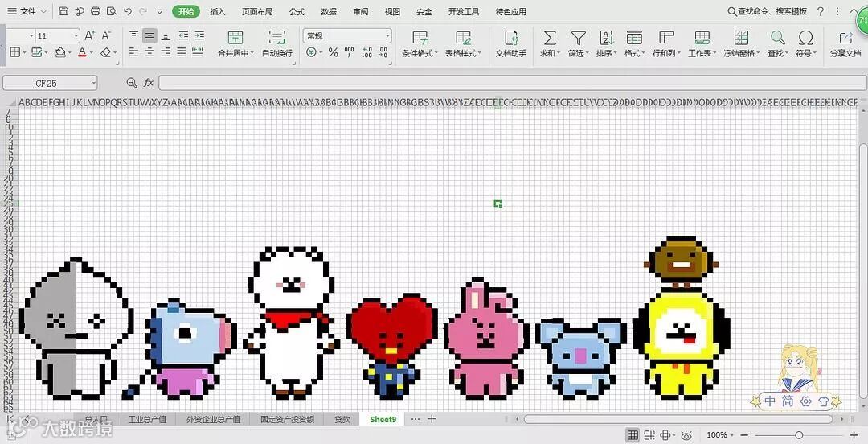Screen dimensions: 868x444
Task: Toggle left horizontal text alignment
Action: click(x=133, y=52)
